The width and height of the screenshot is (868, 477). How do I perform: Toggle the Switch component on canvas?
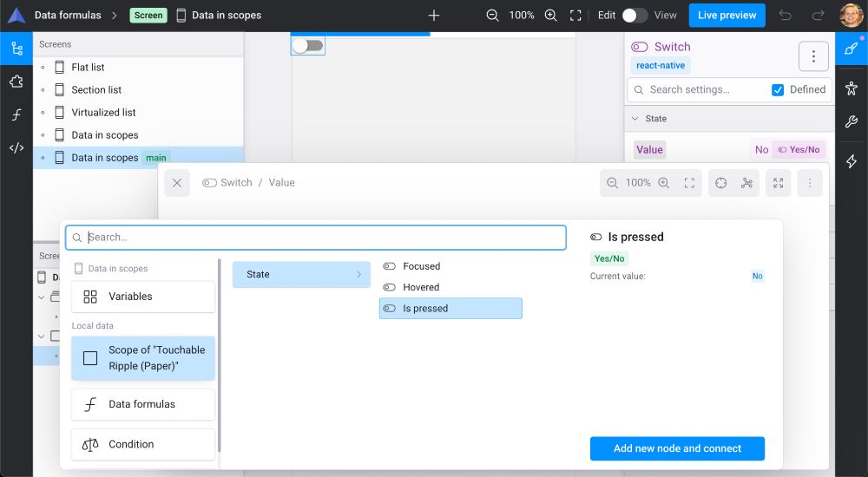[308, 46]
